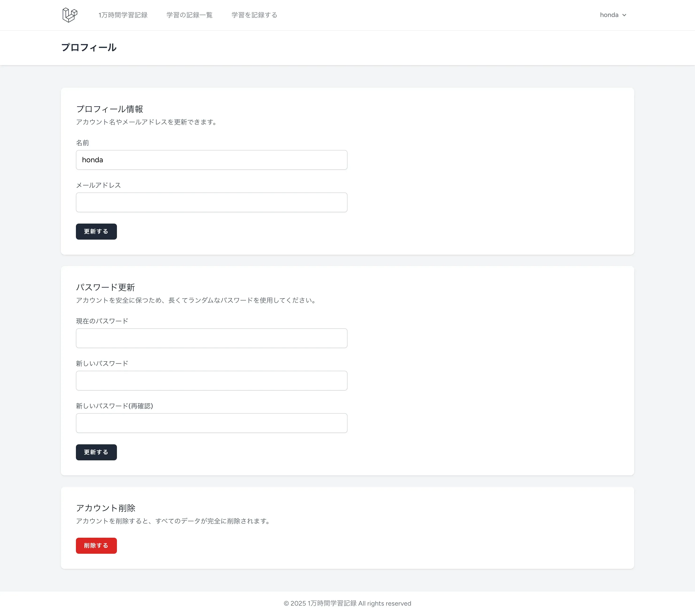This screenshot has height=616, width=695.
Task: Focus the 名前 input containing honda
Action: tap(211, 160)
